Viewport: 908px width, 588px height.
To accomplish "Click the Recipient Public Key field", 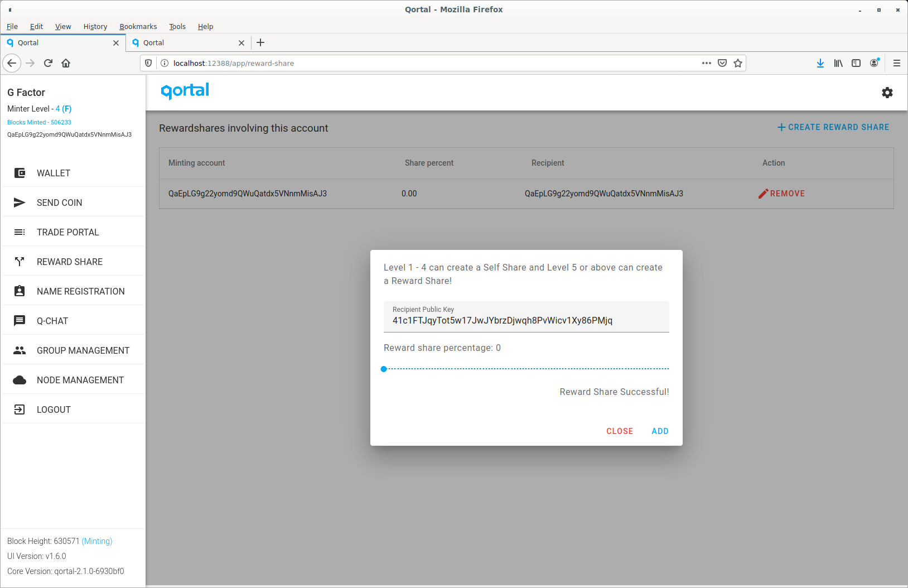I will [527, 317].
